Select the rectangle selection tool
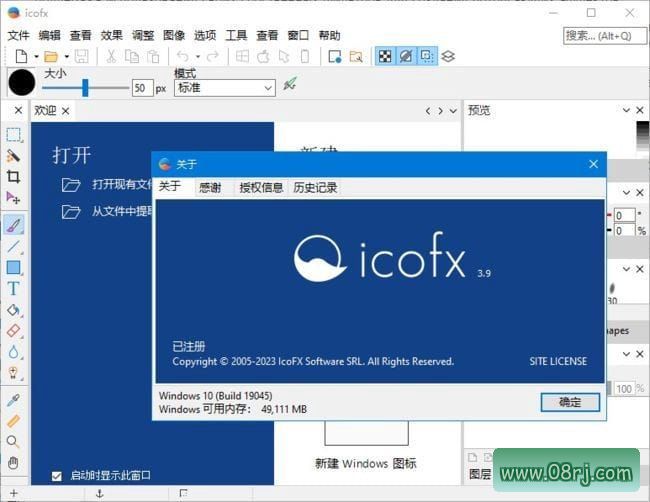The image size is (650, 502). 13,135
